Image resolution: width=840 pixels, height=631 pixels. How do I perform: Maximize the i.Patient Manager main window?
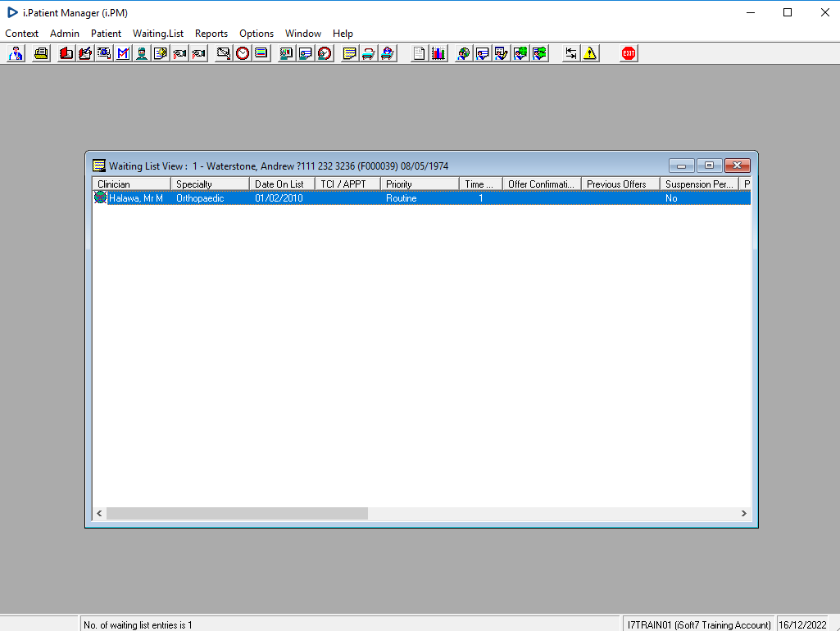pos(788,12)
